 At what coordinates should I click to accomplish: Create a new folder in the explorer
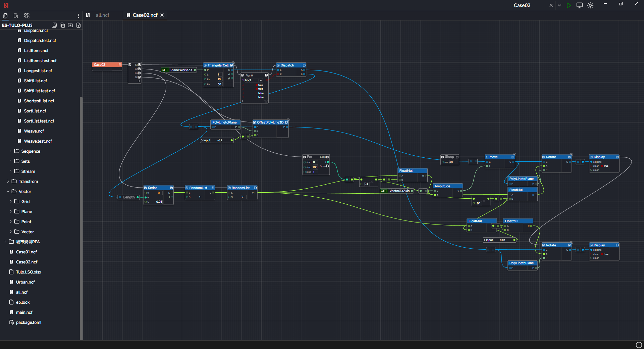(70, 25)
